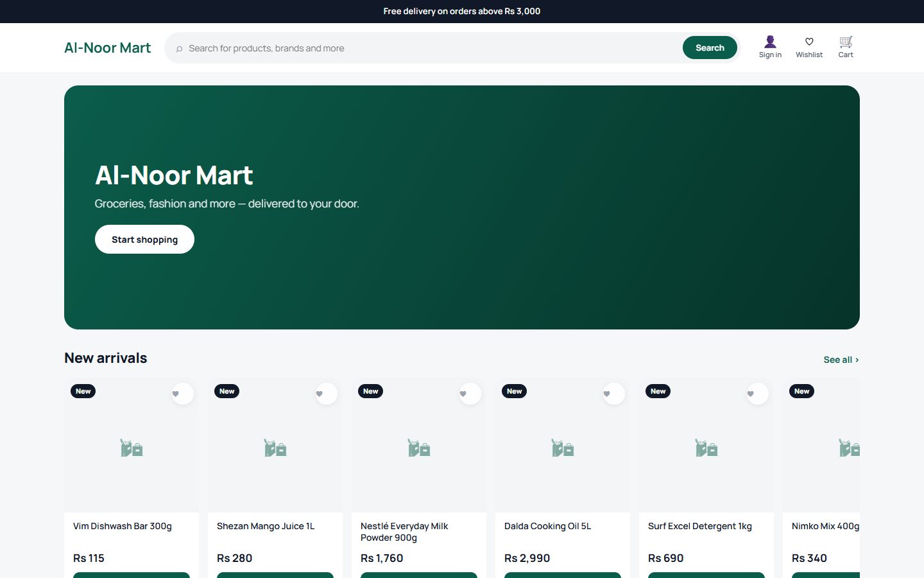Click the Shezan Mango Juice 1L title
This screenshot has width=924, height=578.
click(266, 526)
